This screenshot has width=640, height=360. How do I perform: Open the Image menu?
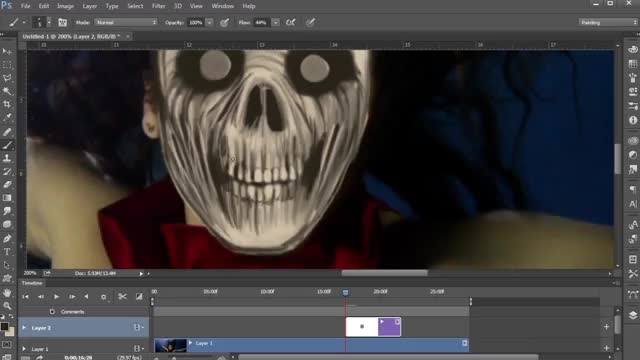(65, 6)
